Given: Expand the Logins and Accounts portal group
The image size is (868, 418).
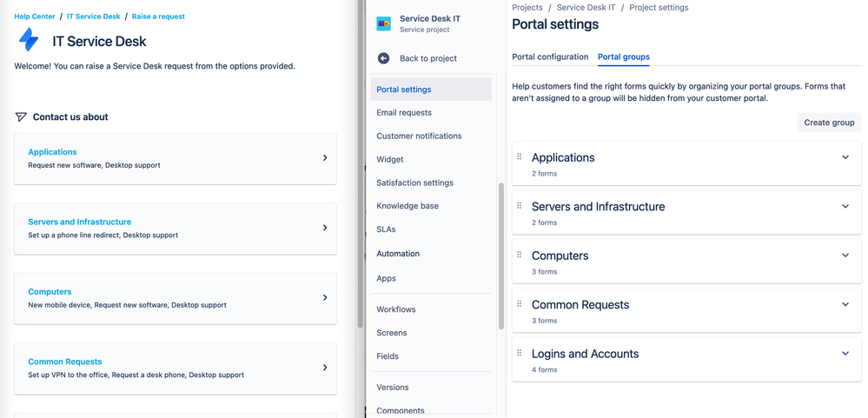Looking at the screenshot, I should (845, 353).
